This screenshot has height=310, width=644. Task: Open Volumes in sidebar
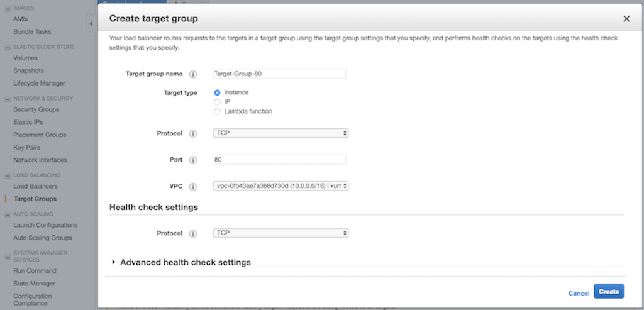pos(25,58)
